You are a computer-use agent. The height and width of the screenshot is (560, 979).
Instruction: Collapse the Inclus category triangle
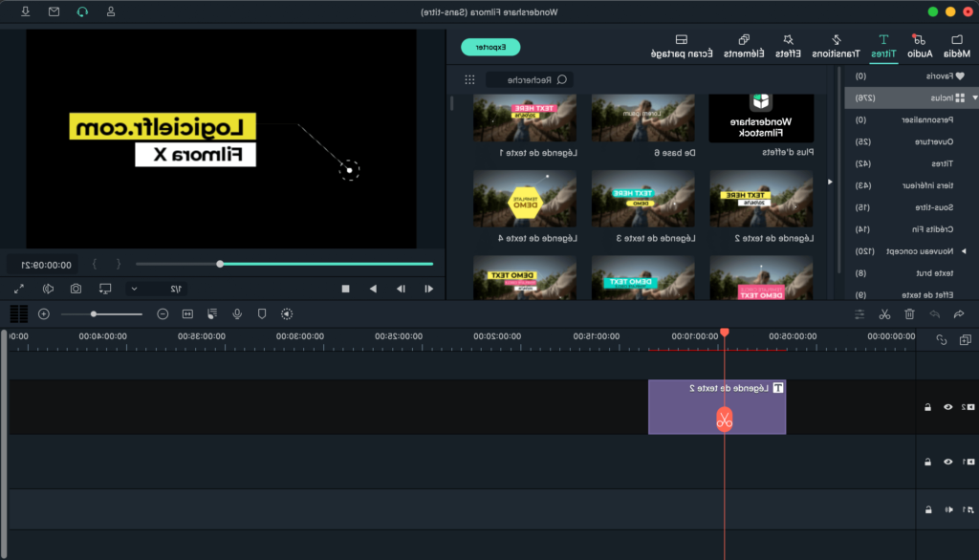pos(974,98)
